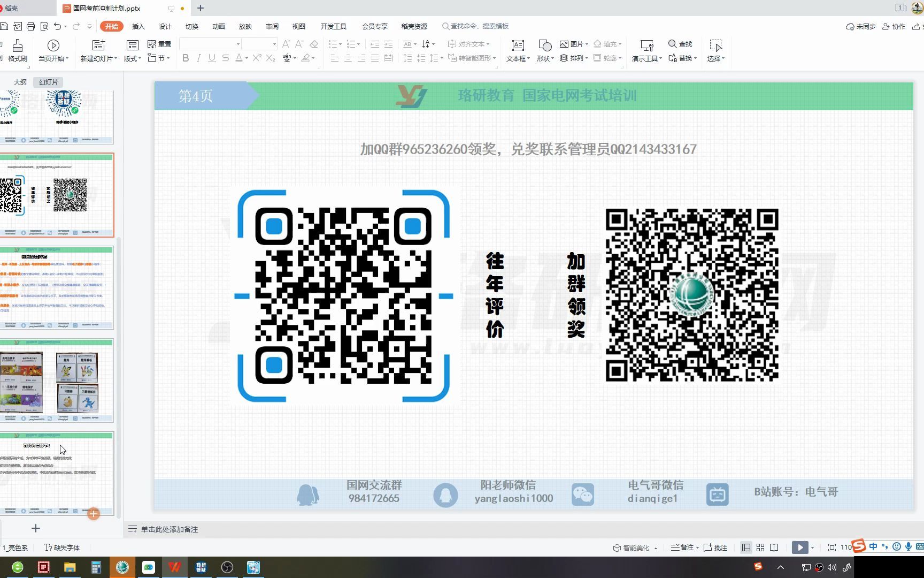Click the Collaborate (协作) button

(894, 26)
